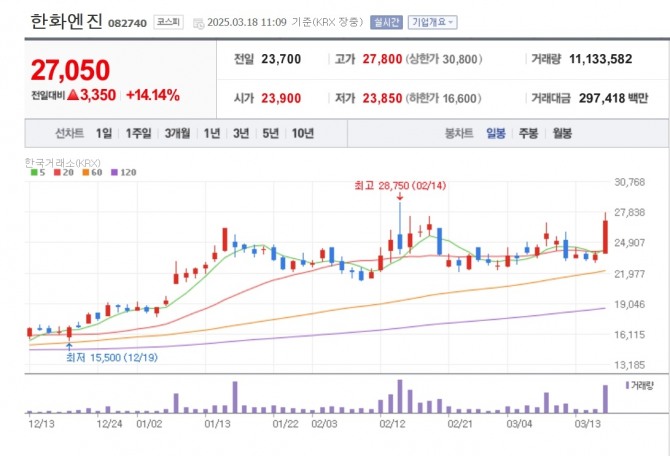The width and height of the screenshot is (670, 456).
Task: Click the 고가 value 27,800
Action: pyautogui.click(x=382, y=59)
